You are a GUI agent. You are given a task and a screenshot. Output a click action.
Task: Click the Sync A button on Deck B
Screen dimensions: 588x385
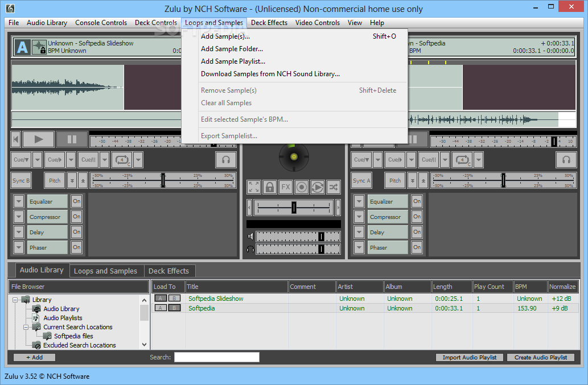pyautogui.click(x=361, y=180)
